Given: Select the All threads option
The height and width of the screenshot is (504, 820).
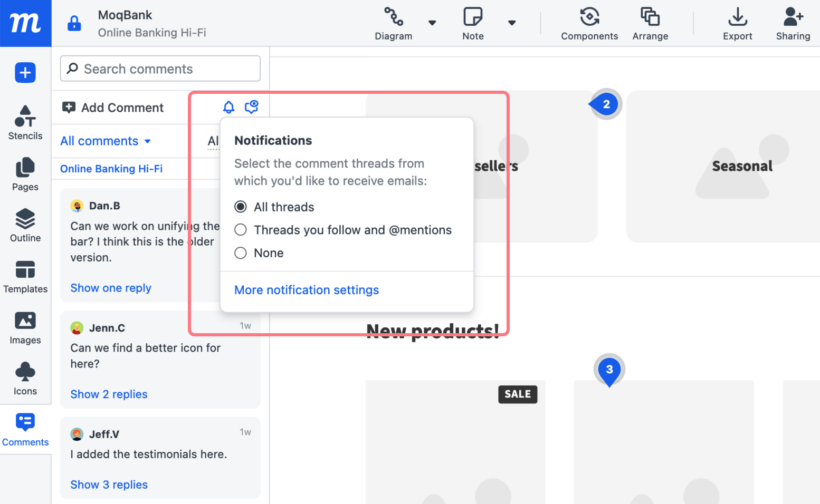Looking at the screenshot, I should click(x=241, y=207).
